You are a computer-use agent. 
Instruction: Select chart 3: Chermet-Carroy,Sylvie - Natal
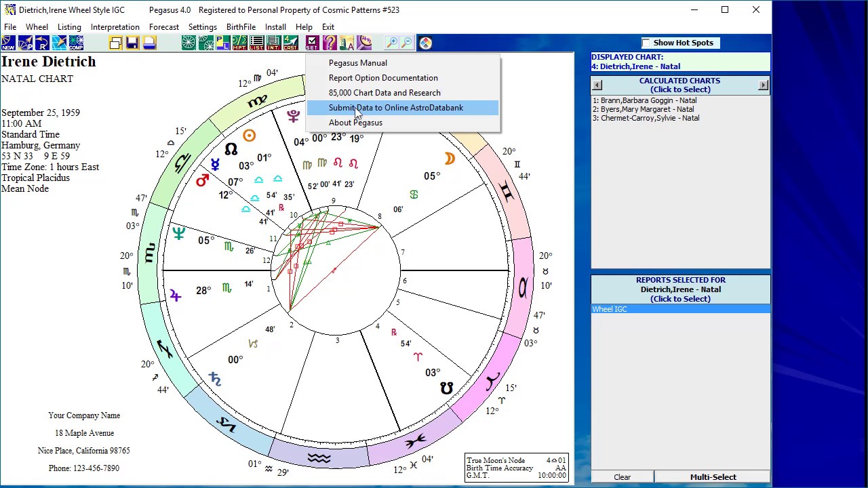tap(646, 118)
